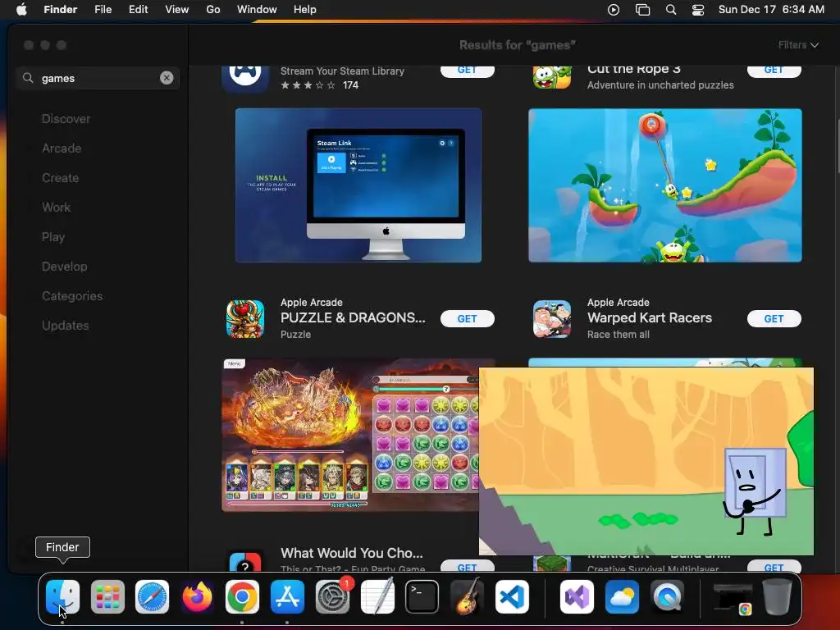This screenshot has width=840, height=630.
Task: Open TextEdit from the Dock
Action: (x=377, y=596)
